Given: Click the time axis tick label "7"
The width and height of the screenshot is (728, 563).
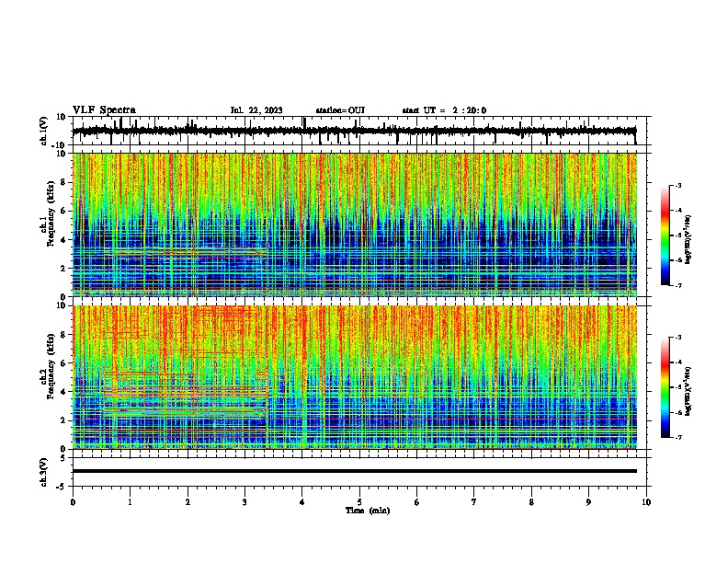Looking at the screenshot, I should point(474,502).
